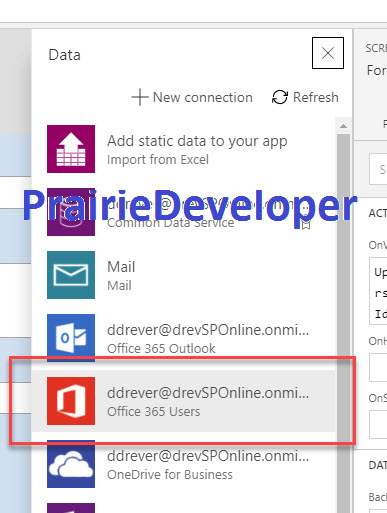The height and width of the screenshot is (513, 387).
Task: Select the Common Data Service connection
Action: [x=183, y=212]
